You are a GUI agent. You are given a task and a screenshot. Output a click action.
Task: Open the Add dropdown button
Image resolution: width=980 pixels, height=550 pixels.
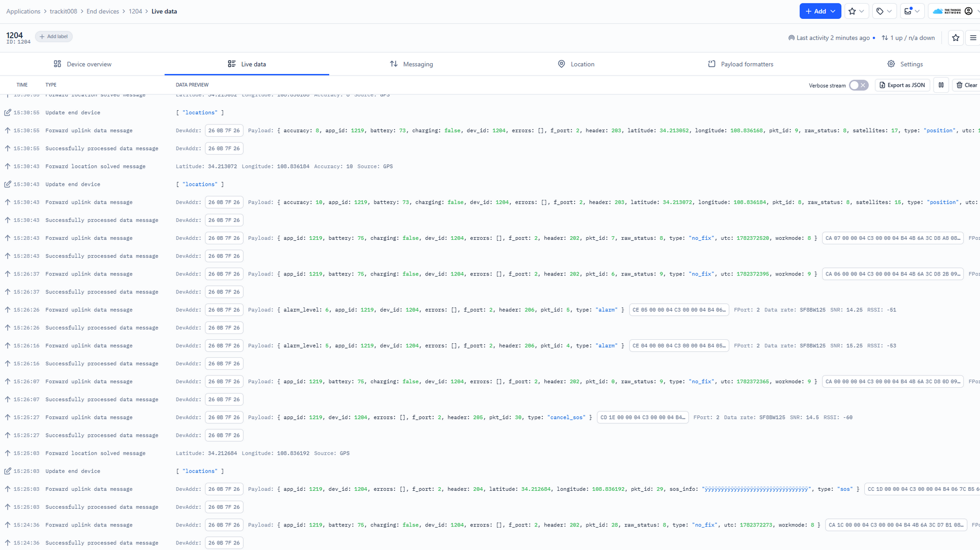click(820, 11)
